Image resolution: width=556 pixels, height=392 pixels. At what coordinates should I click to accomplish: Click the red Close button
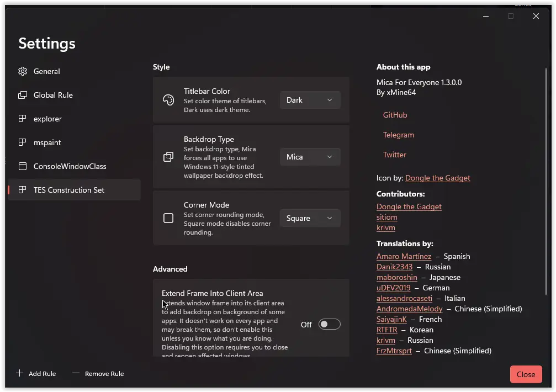[x=526, y=374]
